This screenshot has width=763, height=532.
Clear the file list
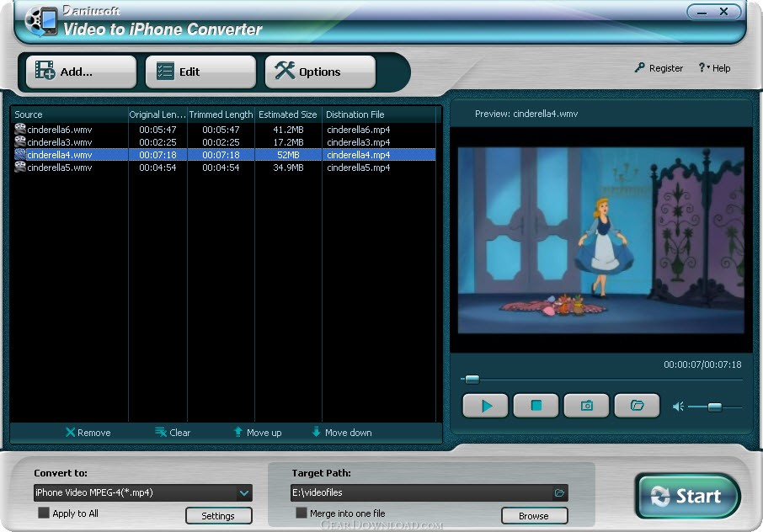(x=173, y=433)
